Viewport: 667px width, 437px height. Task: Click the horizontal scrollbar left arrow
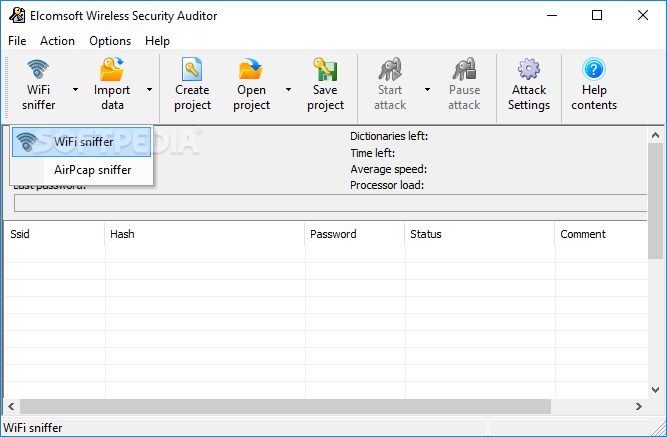[x=11, y=406]
